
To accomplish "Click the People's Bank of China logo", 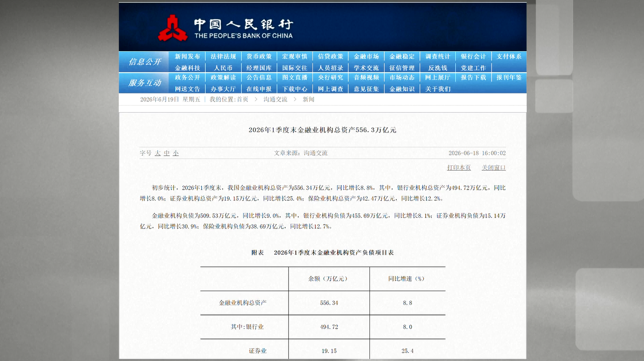I will point(225,28).
